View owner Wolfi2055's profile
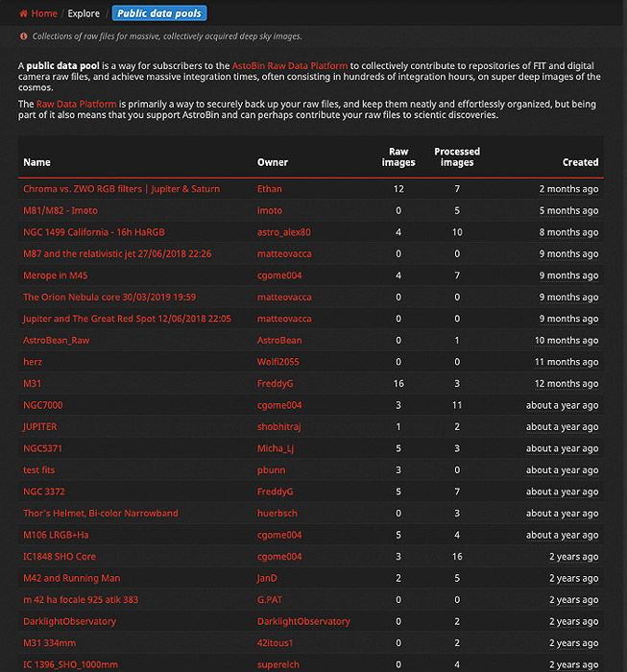The width and height of the screenshot is (627, 672). coord(277,362)
